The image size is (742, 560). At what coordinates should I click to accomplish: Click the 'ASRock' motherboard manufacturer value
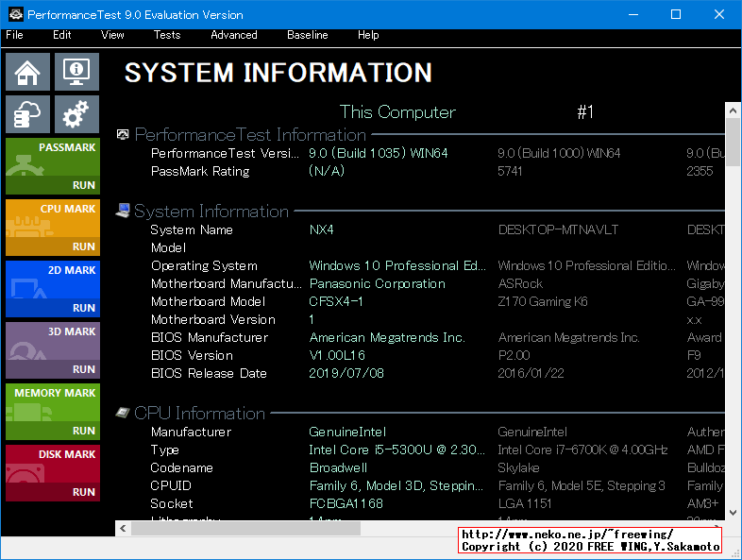(520, 283)
